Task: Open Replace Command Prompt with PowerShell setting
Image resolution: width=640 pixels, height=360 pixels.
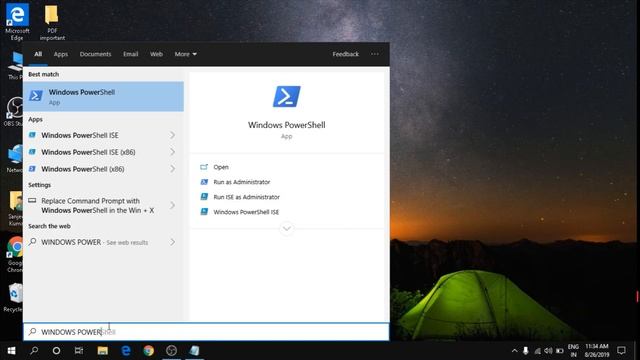Action: (98, 205)
